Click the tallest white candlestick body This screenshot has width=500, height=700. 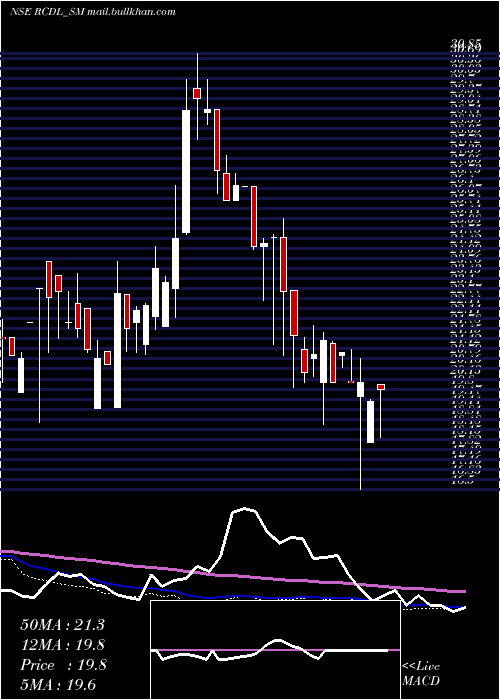click(x=186, y=171)
